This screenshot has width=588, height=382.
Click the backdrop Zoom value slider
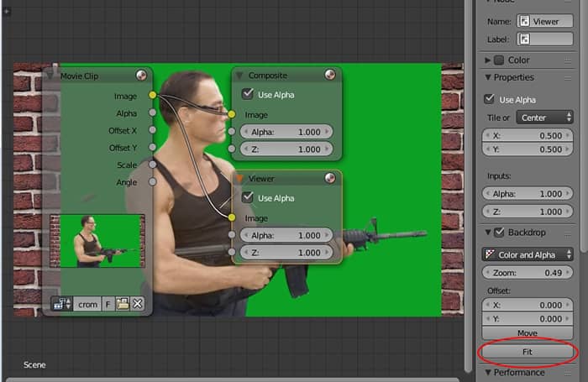point(528,274)
